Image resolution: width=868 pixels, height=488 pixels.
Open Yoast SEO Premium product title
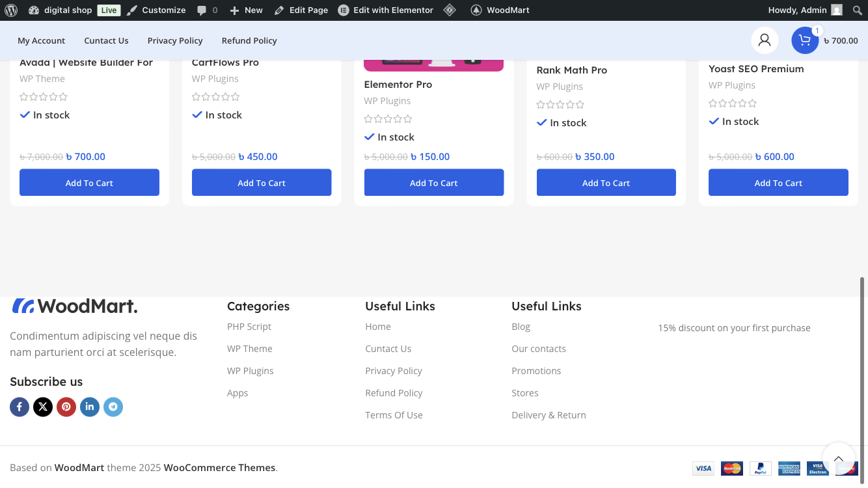[x=756, y=69]
